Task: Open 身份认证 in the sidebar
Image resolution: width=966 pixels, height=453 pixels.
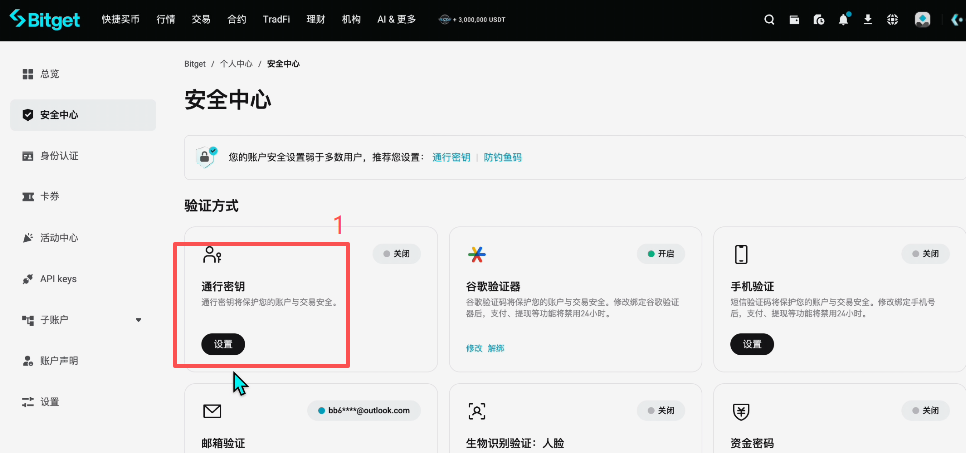Action: pos(83,156)
